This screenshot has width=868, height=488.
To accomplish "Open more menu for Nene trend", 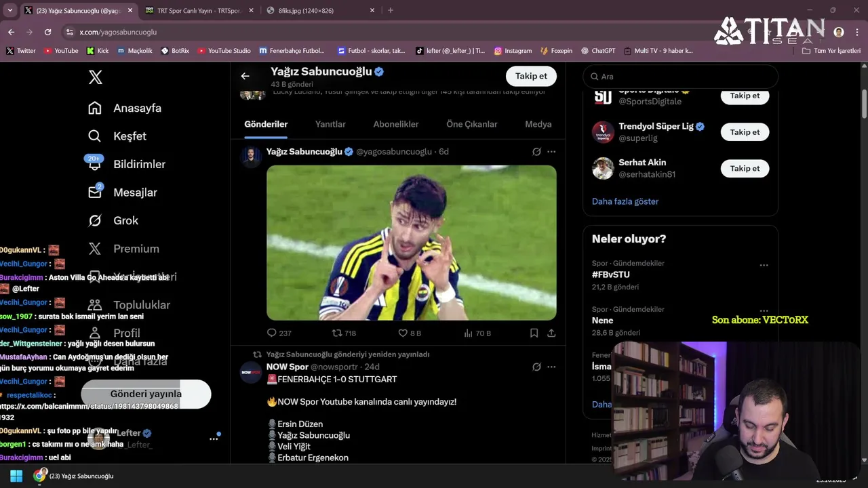I will [x=764, y=311].
